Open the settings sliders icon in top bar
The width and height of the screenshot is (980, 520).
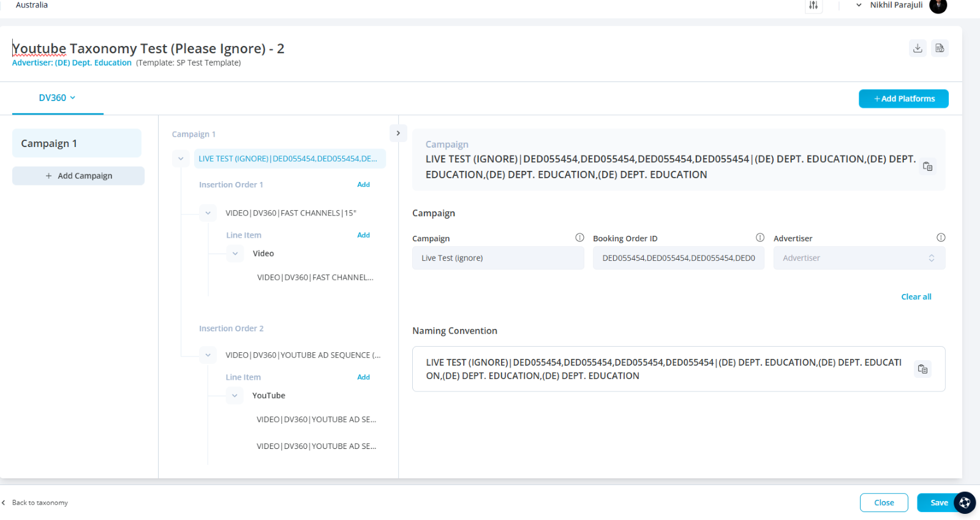click(x=813, y=6)
